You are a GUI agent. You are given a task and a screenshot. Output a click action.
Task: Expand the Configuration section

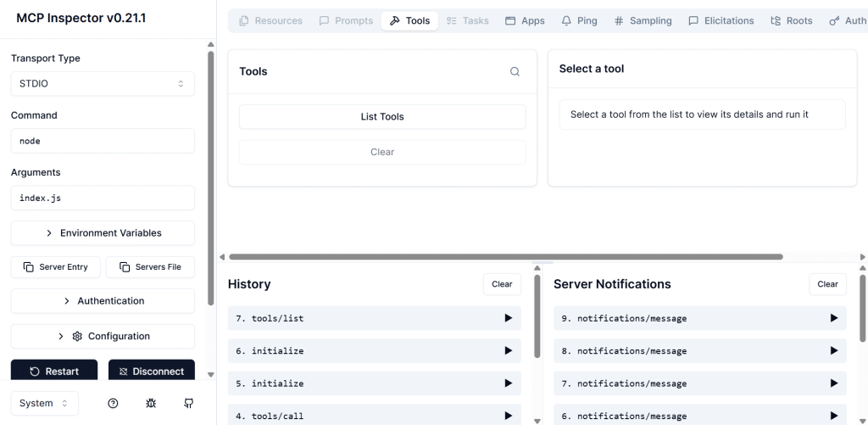pyautogui.click(x=103, y=337)
